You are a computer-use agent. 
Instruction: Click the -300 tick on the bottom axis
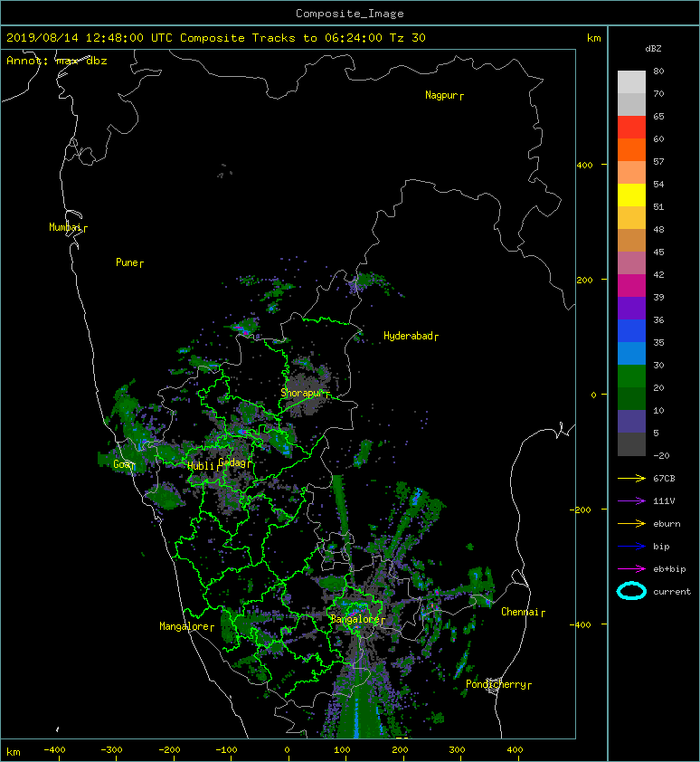tap(112, 750)
